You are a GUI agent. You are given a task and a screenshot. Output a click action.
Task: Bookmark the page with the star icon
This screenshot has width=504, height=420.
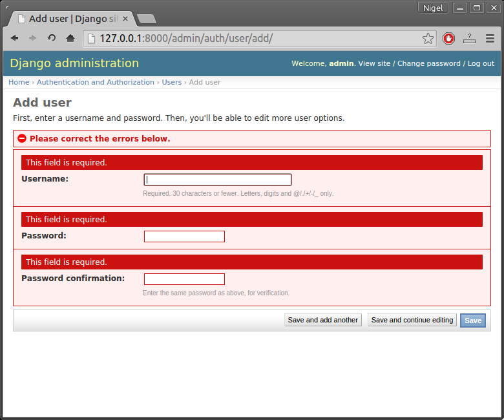(428, 39)
